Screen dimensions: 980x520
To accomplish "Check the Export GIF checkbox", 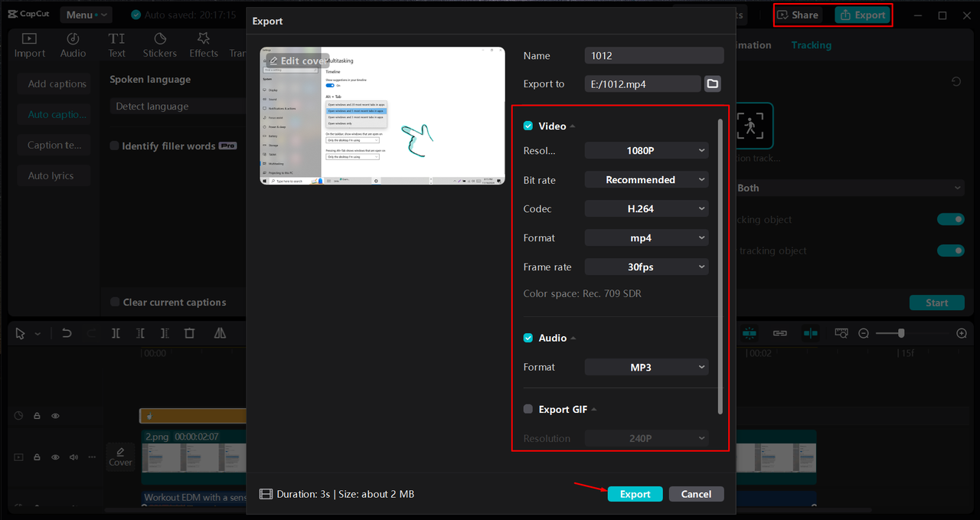I will tap(528, 409).
